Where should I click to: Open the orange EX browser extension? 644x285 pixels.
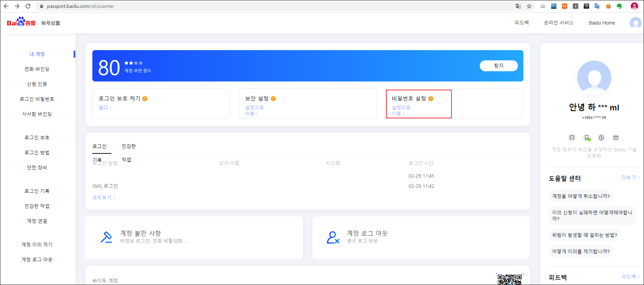pyautogui.click(x=565, y=6)
